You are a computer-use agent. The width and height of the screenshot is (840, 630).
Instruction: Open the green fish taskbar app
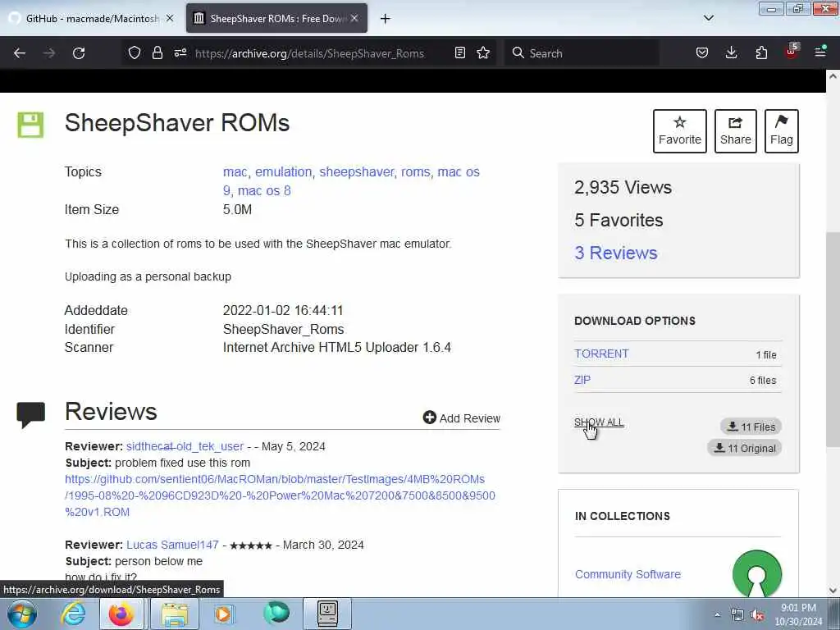pos(276,613)
